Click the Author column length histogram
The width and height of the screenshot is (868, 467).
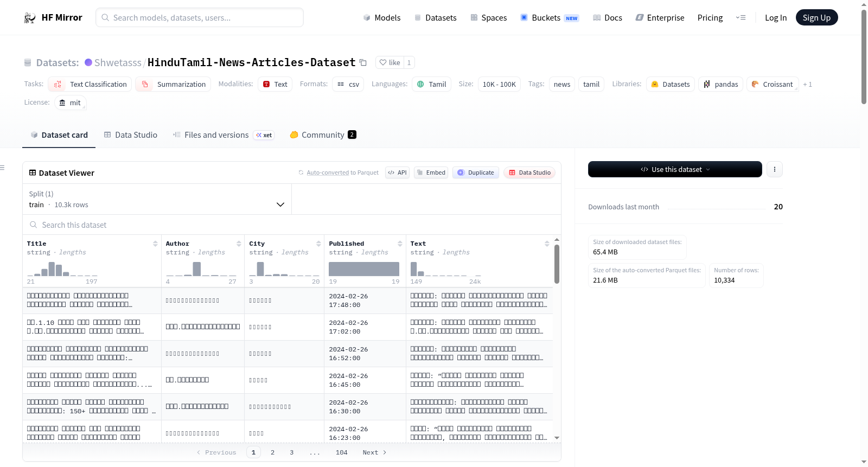(201, 269)
